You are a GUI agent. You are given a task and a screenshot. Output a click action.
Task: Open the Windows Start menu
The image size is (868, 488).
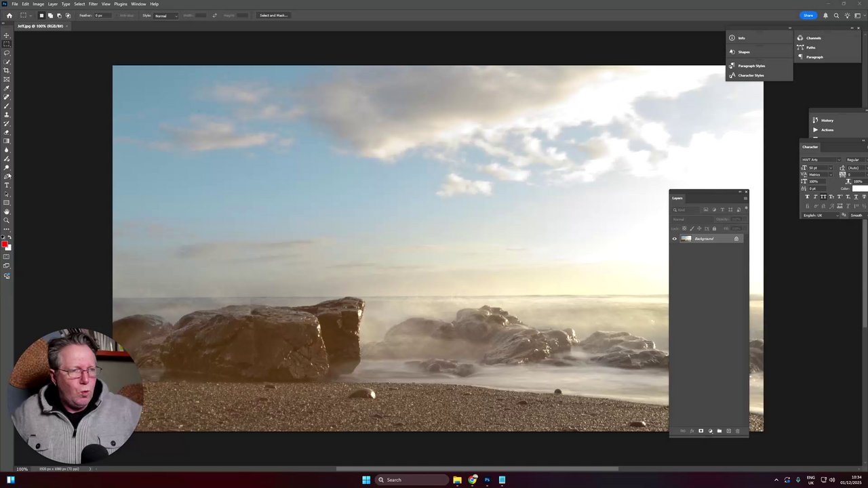tap(366, 480)
